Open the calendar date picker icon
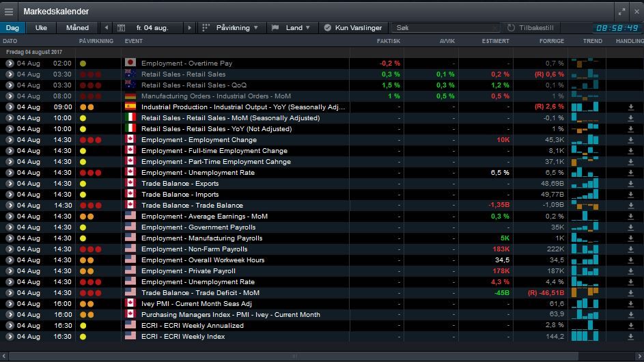The height and width of the screenshot is (362, 644). tap(121, 28)
